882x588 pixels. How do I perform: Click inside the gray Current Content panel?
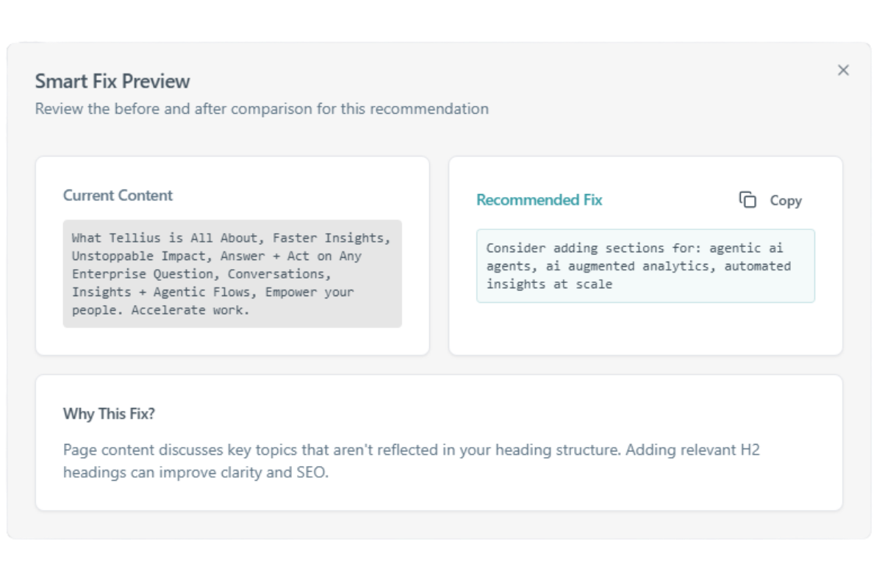[x=232, y=273]
